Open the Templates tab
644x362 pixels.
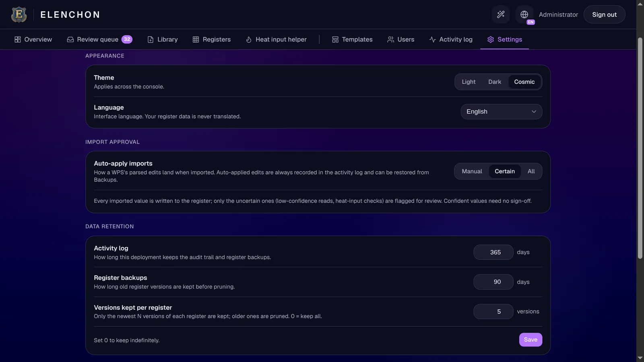(352, 39)
